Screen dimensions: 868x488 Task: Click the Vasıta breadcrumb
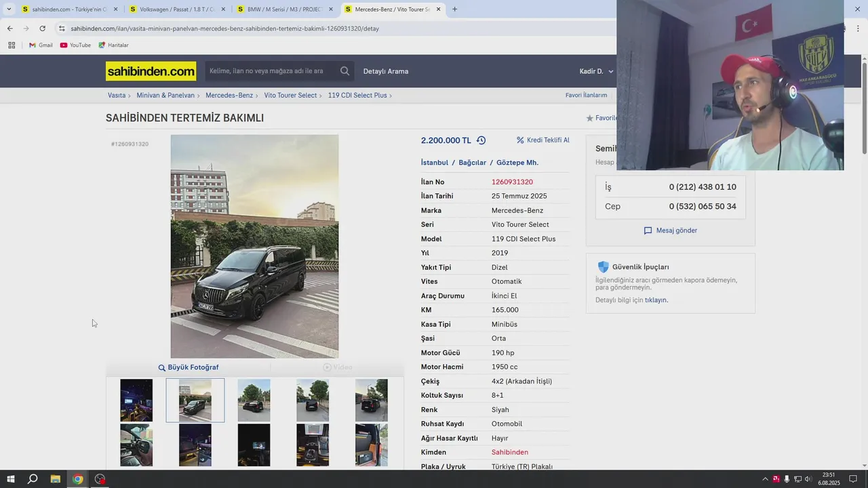coord(117,96)
